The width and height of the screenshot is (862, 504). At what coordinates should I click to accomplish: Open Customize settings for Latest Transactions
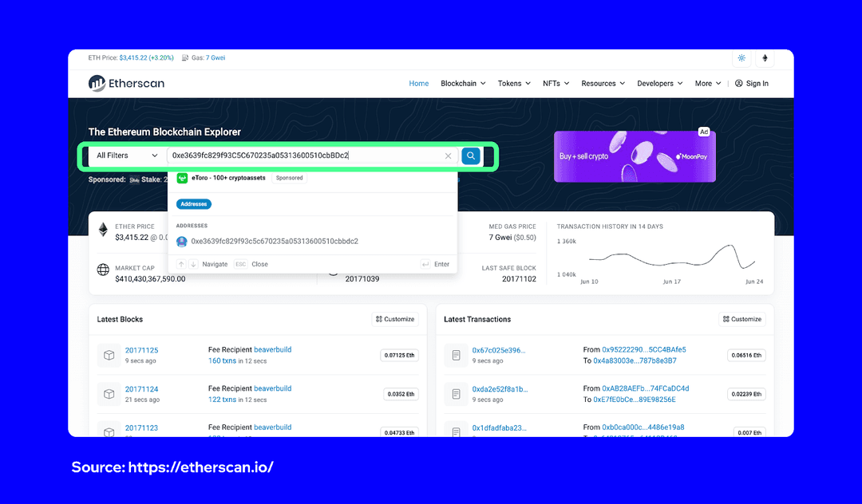pyautogui.click(x=741, y=319)
